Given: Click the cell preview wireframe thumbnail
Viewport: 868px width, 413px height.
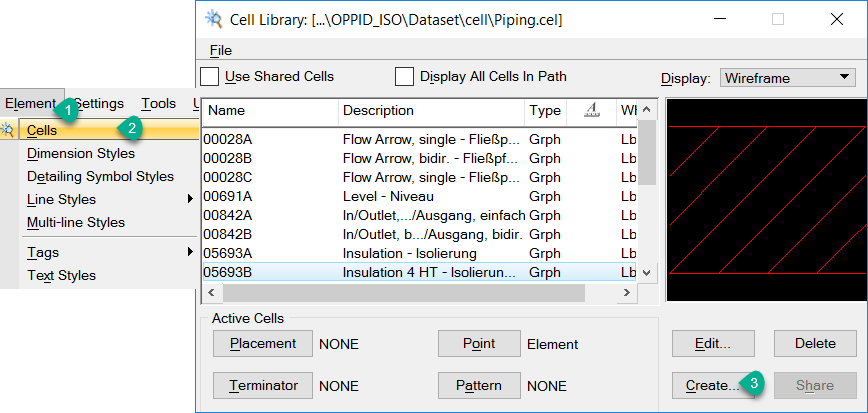Looking at the screenshot, I should click(x=766, y=199).
